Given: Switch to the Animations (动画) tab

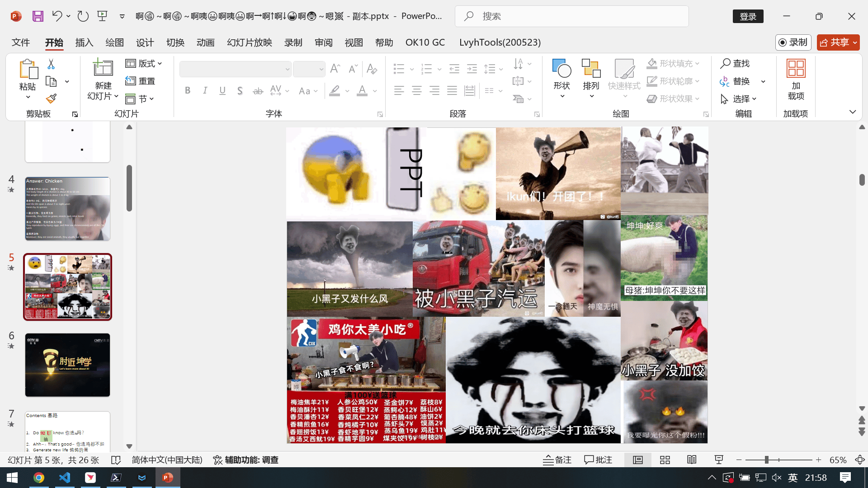Looking at the screenshot, I should (205, 42).
